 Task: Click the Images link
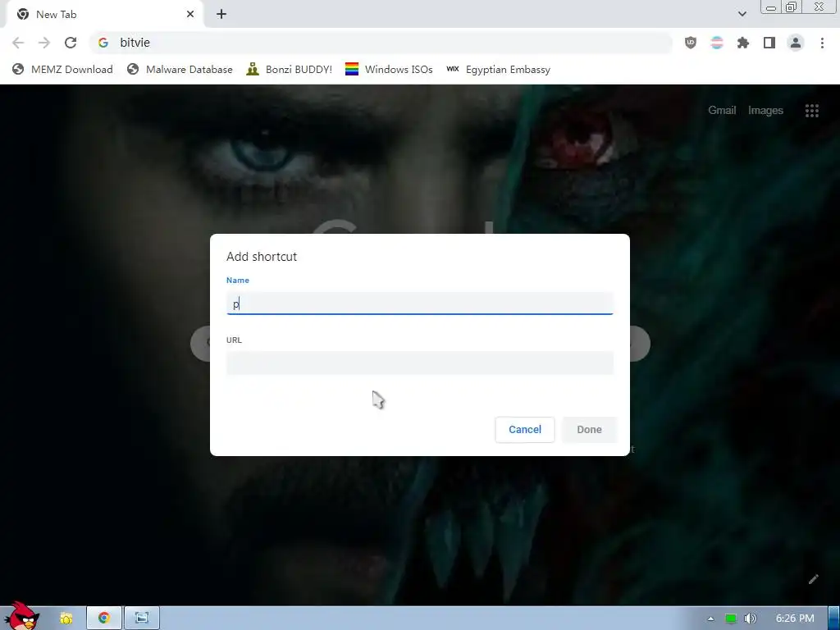point(765,111)
